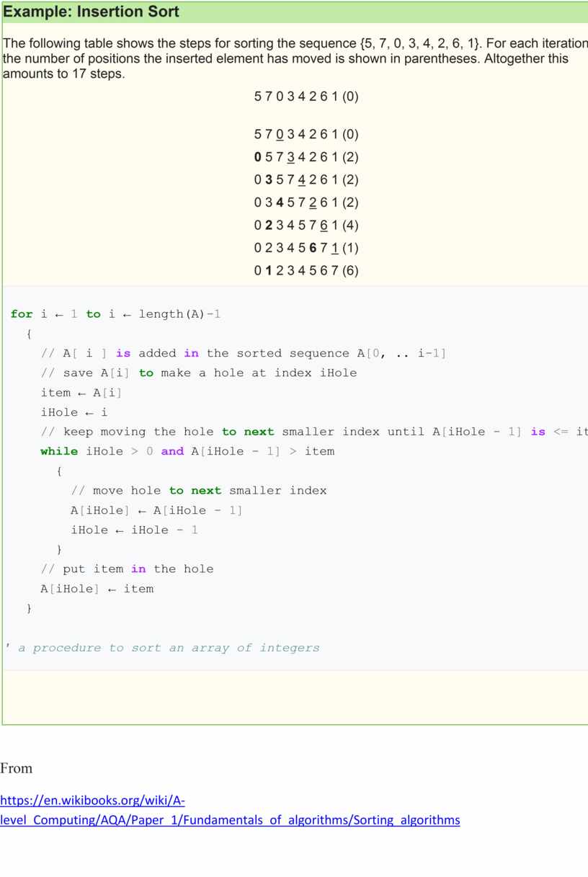
Task: Click the "A[iHole] ← item" code line
Action: click(97, 589)
